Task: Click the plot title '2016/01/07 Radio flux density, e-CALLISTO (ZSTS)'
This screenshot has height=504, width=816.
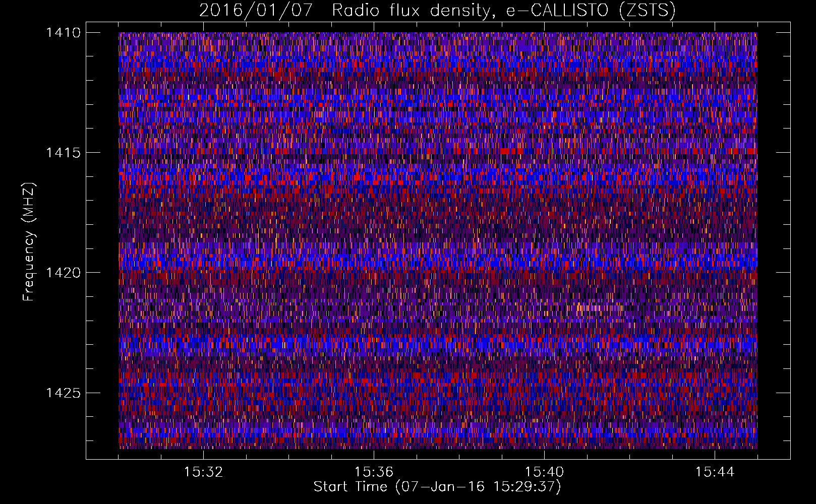Action: tap(437, 11)
